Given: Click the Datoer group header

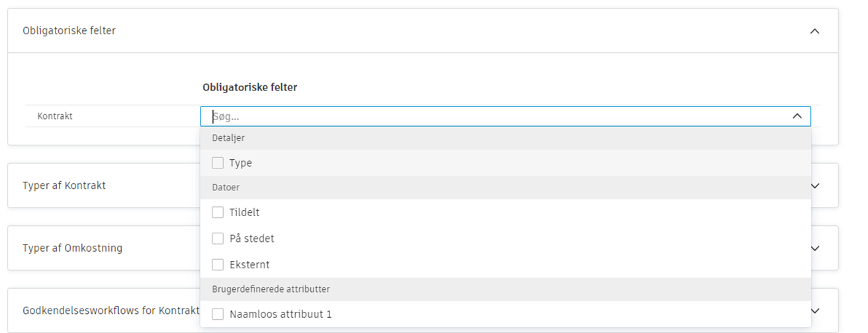Looking at the screenshot, I should 226,188.
